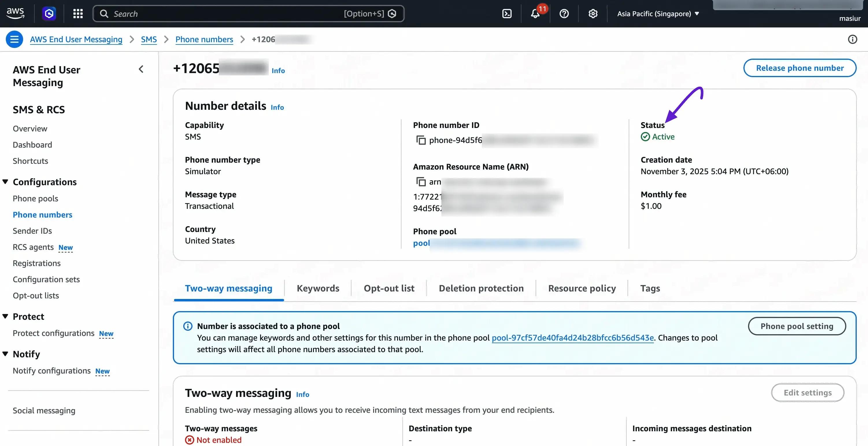Select the United States country value
868x446 pixels.
coord(210,241)
